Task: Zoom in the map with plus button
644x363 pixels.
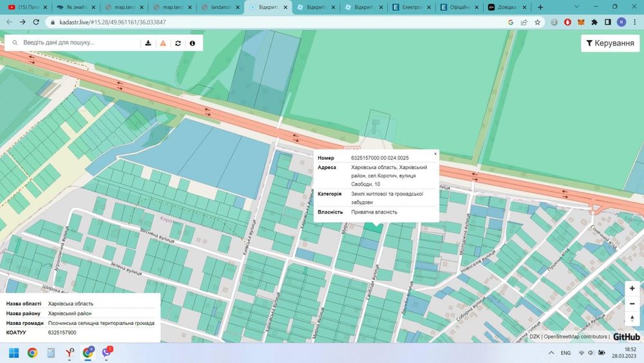Action: (632, 288)
